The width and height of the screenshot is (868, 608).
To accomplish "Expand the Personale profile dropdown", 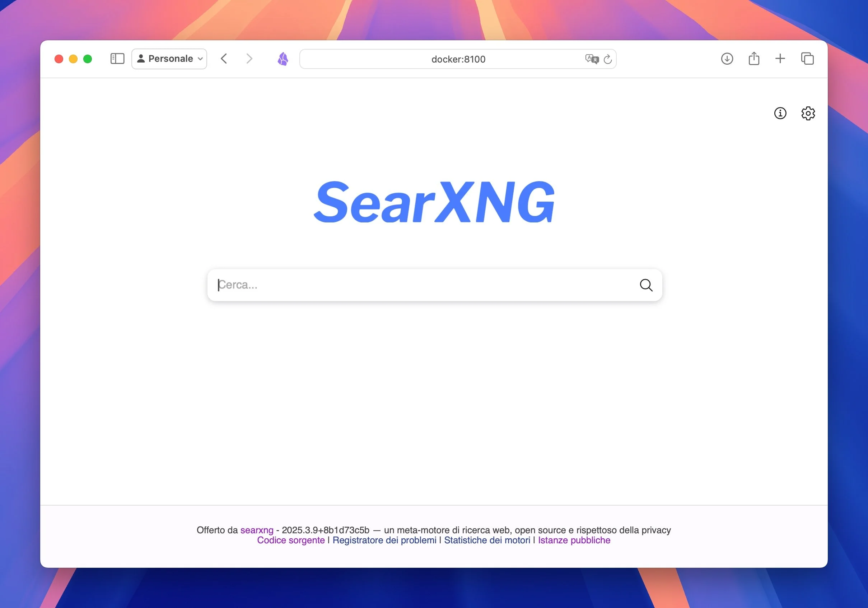I will point(169,59).
